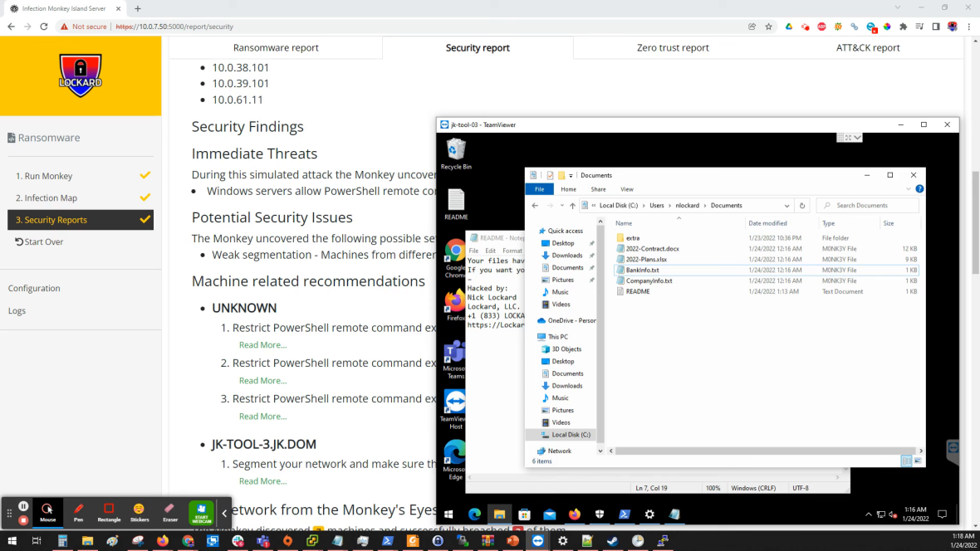
Task: Select the Security report tab
Action: coord(478,47)
